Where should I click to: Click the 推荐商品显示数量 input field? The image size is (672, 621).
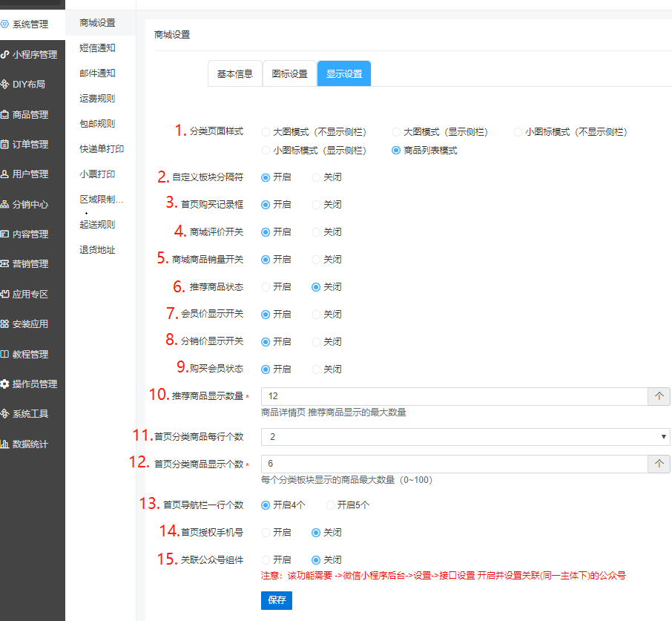(x=454, y=396)
